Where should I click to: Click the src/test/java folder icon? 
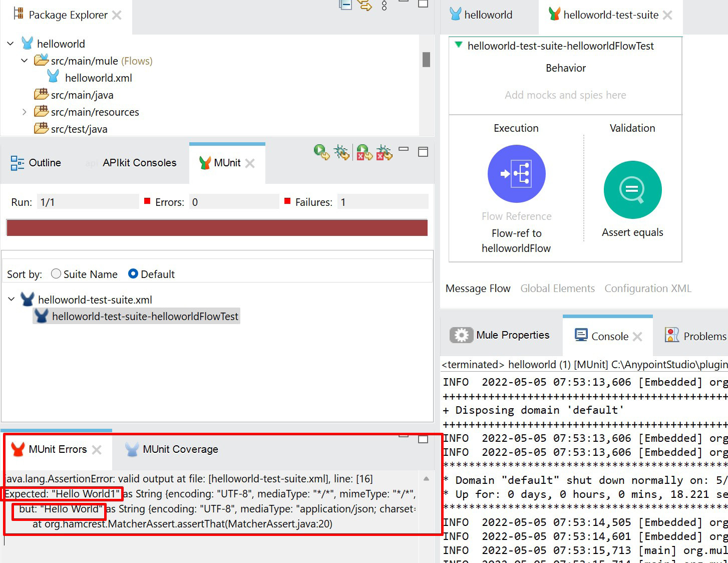click(x=41, y=128)
